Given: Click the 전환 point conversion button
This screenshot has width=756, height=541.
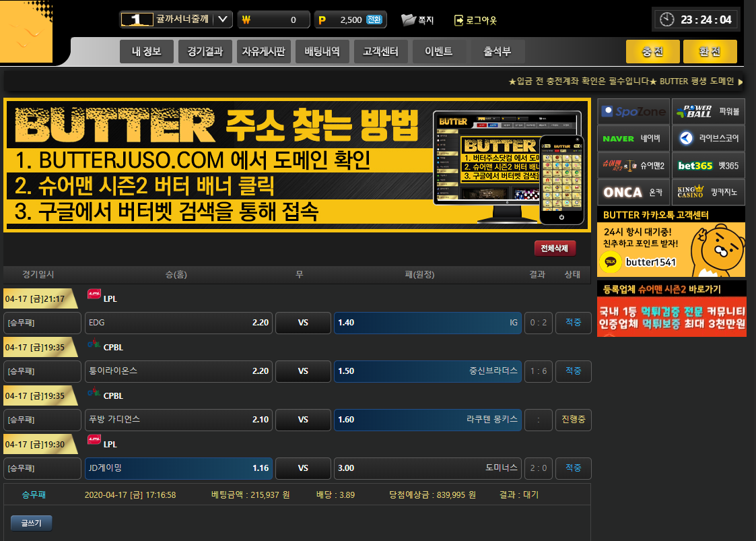Looking at the screenshot, I should [374, 20].
